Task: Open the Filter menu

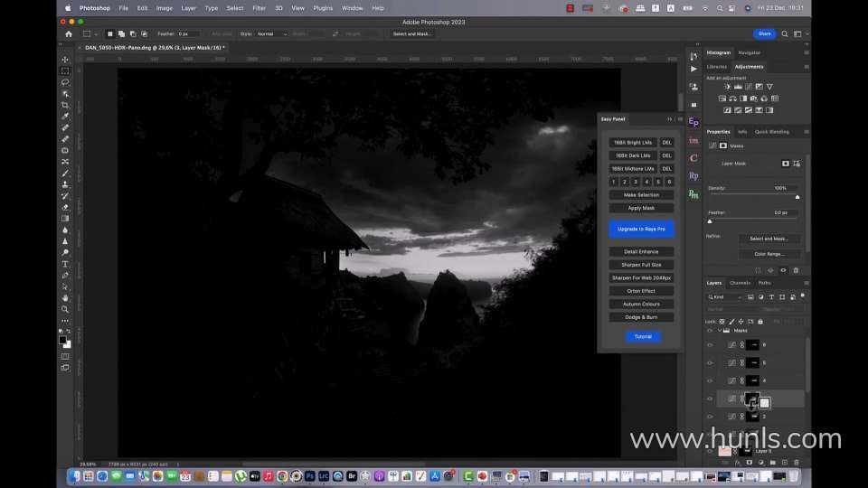Action: pyautogui.click(x=259, y=8)
